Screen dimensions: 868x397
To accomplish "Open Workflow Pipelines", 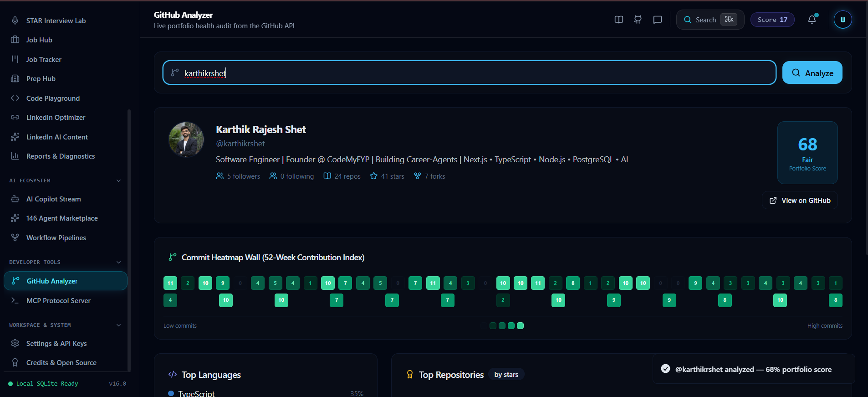I will point(66,237).
